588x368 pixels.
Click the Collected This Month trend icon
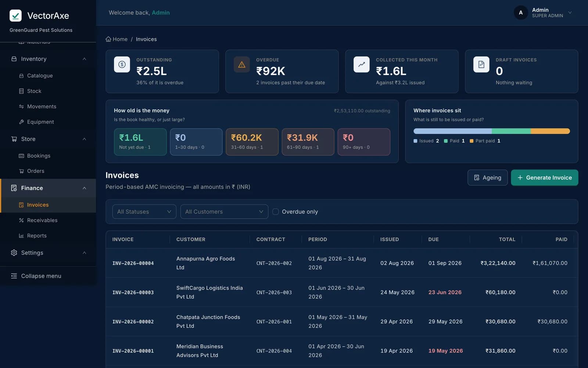[362, 64]
